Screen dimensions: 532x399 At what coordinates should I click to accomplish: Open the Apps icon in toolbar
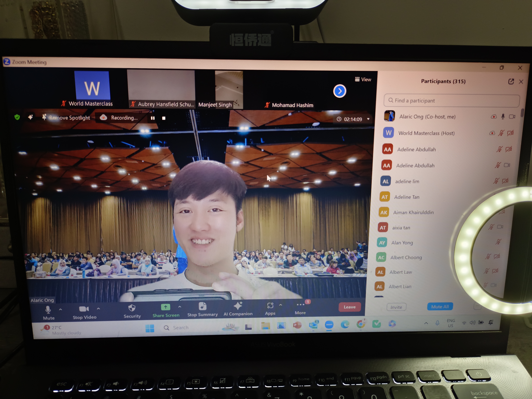(x=270, y=306)
